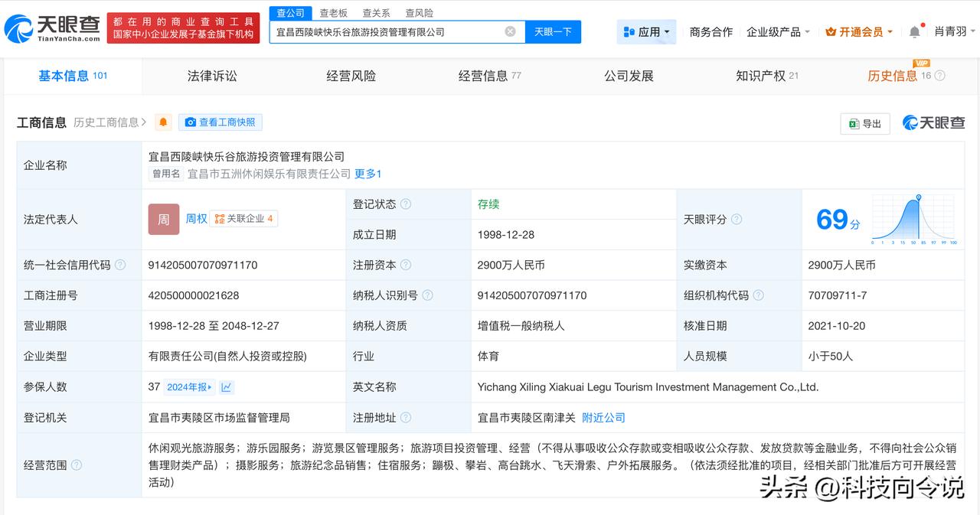Select the 查公司 search tab

(x=290, y=13)
